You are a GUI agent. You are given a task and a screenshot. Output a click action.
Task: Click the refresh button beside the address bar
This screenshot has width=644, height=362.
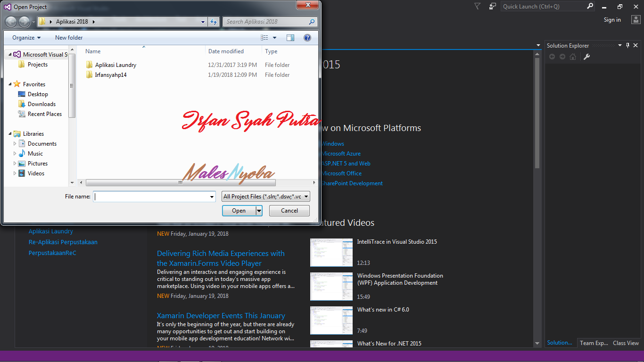click(x=214, y=22)
